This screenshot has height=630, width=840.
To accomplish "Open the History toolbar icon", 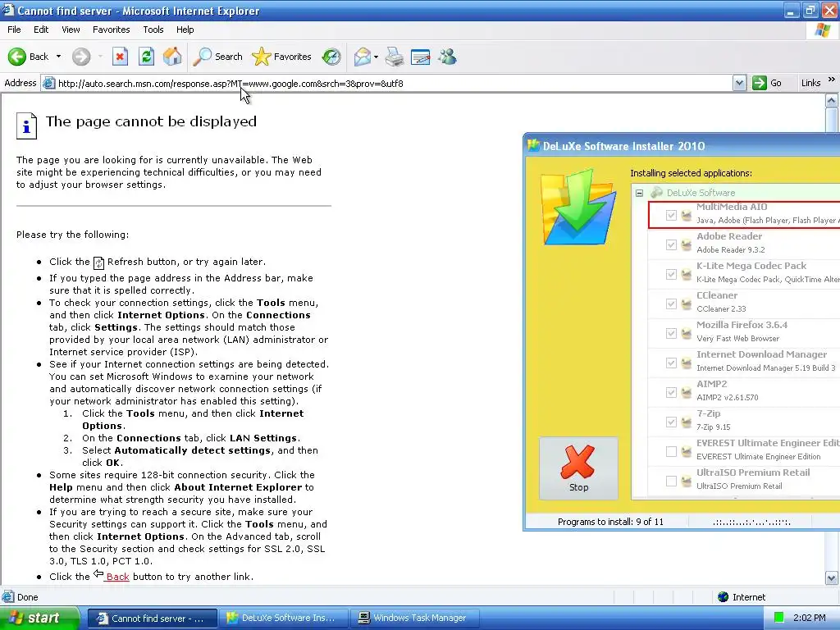I will coord(331,57).
